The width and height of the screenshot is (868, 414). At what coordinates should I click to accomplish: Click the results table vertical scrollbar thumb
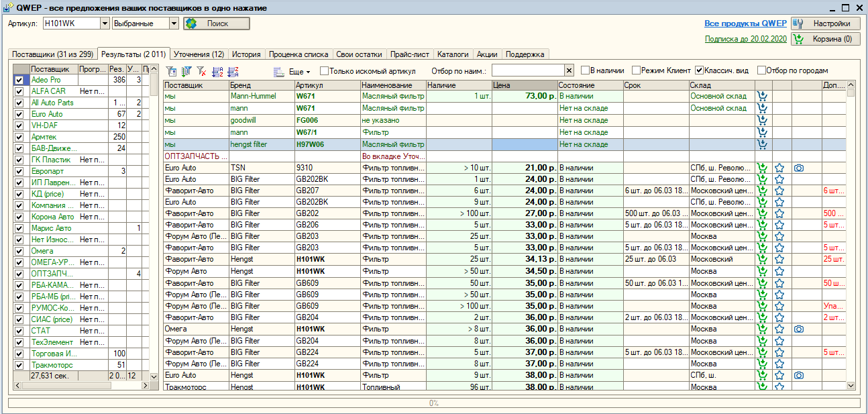tap(851, 93)
